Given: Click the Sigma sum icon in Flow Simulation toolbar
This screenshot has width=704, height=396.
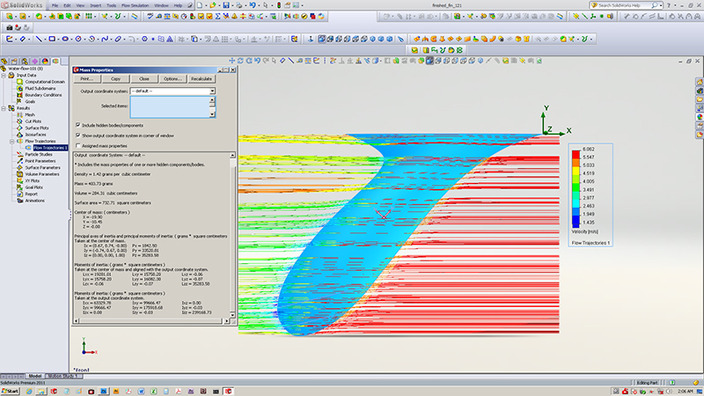Looking at the screenshot, I should click(x=218, y=16).
